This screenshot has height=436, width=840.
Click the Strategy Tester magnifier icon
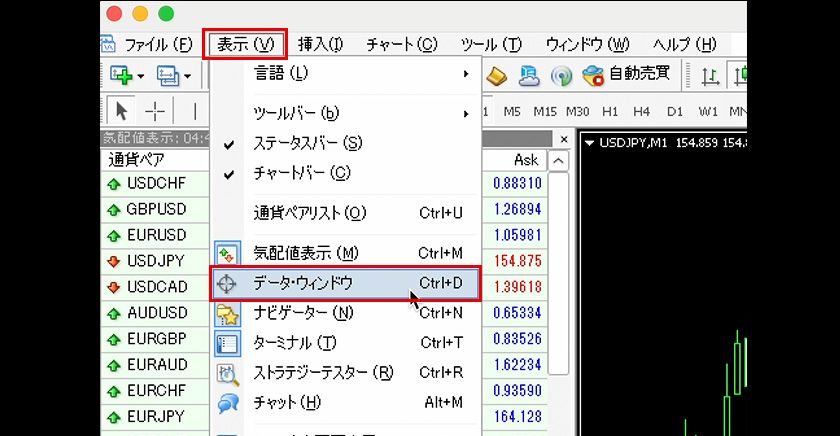tap(228, 373)
